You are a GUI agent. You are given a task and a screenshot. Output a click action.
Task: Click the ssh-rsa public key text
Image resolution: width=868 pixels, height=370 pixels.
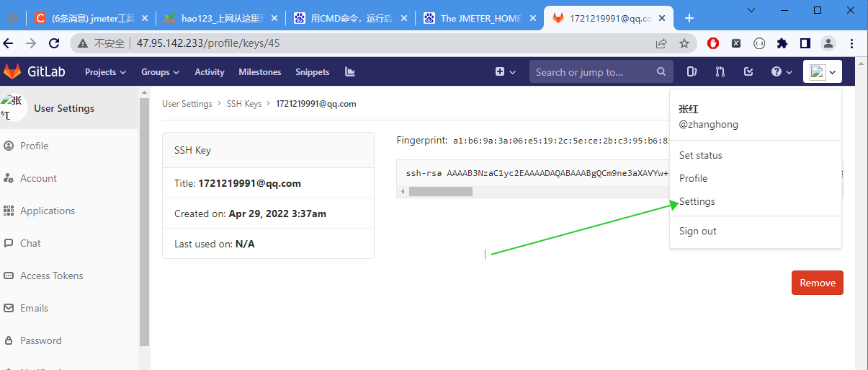(537, 173)
